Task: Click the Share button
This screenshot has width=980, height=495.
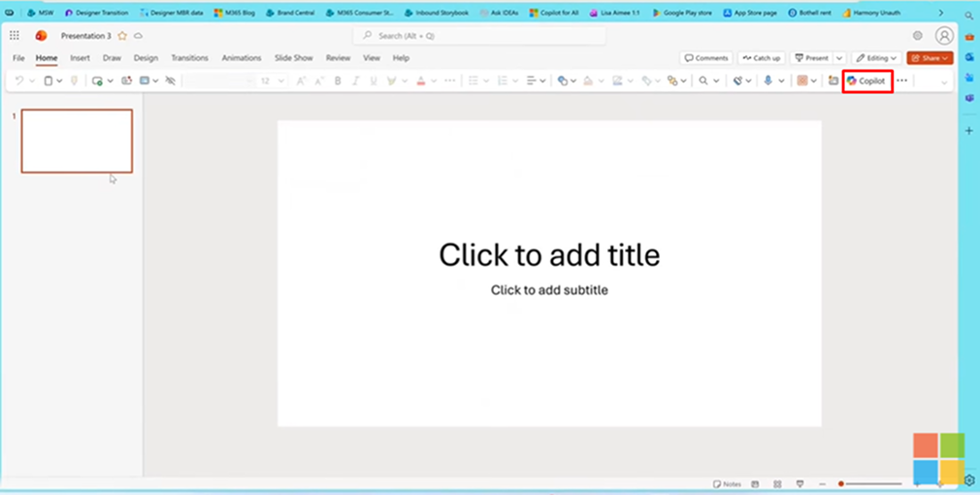Action: pyautogui.click(x=929, y=58)
